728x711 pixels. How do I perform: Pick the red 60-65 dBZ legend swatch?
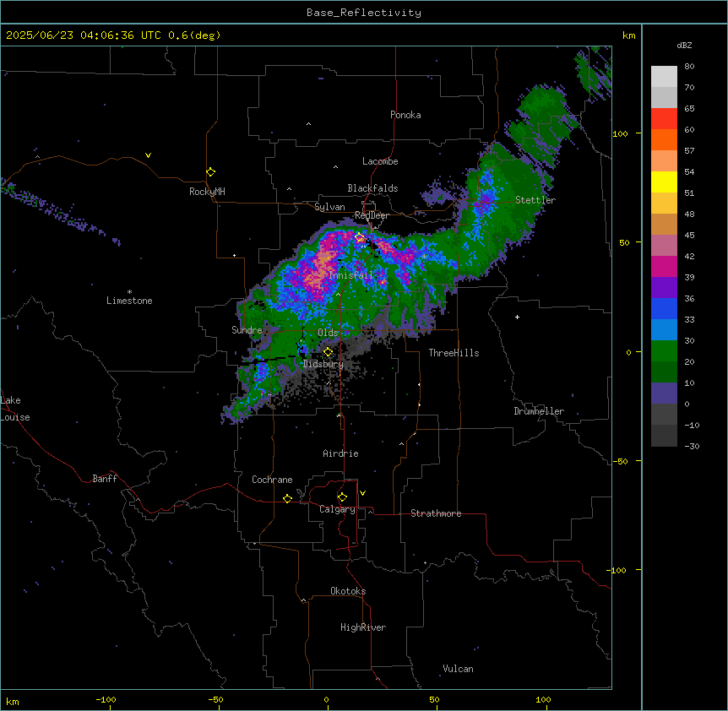(664, 119)
